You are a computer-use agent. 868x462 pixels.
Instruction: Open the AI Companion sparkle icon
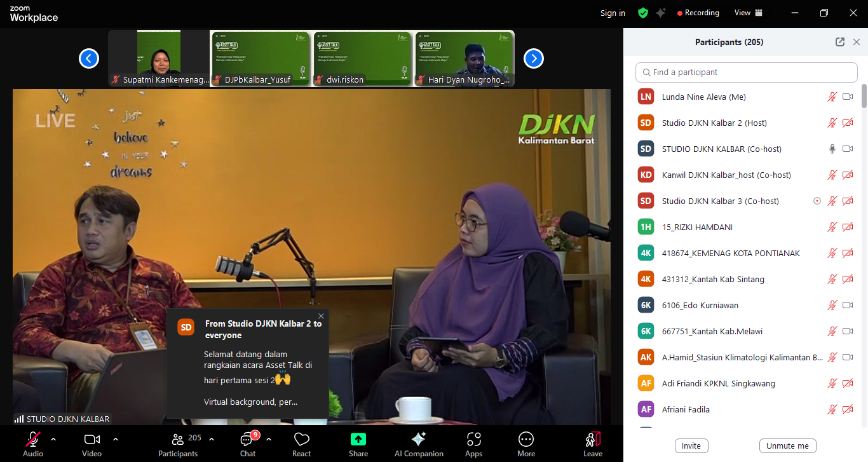pyautogui.click(x=419, y=440)
